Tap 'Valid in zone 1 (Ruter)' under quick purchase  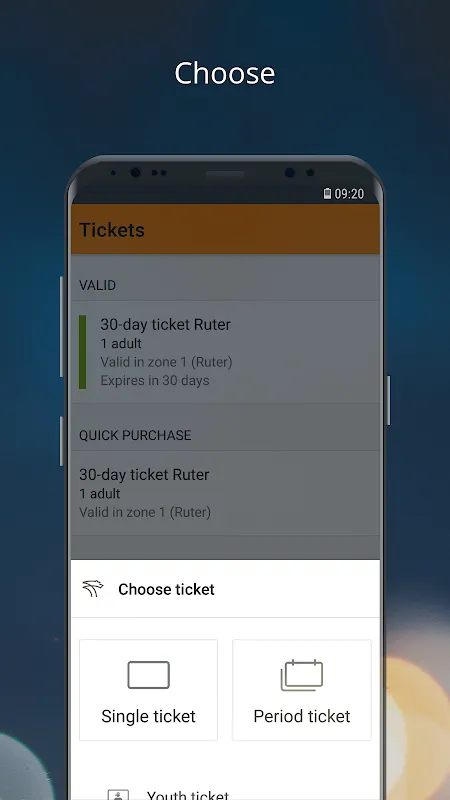145,512
